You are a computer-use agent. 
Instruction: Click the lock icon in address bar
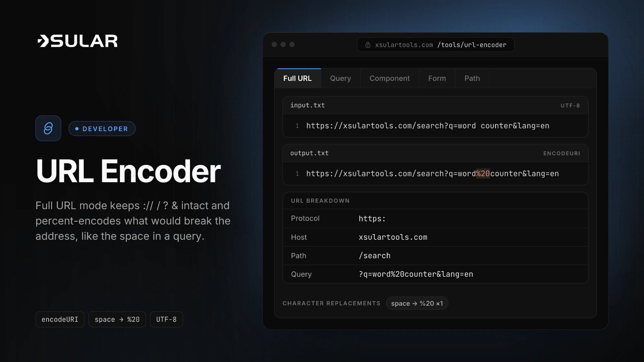pyautogui.click(x=367, y=45)
